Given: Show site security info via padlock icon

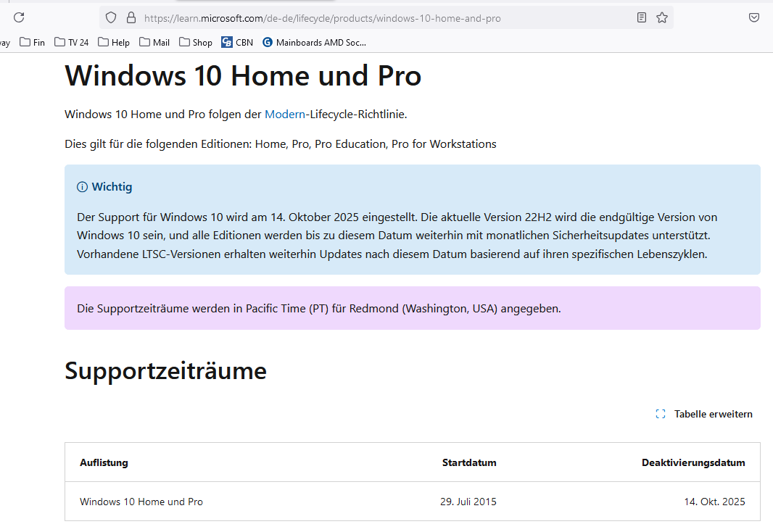Looking at the screenshot, I should tap(131, 18).
